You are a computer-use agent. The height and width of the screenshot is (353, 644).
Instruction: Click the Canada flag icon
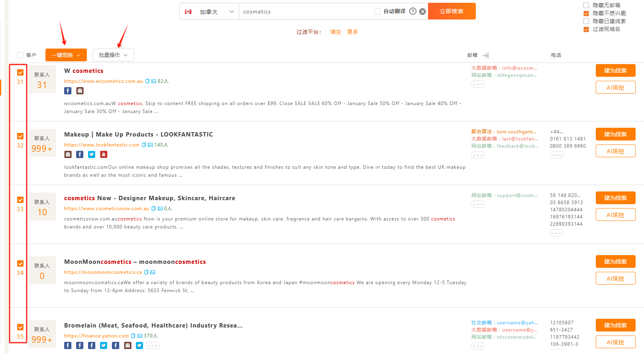[188, 12]
